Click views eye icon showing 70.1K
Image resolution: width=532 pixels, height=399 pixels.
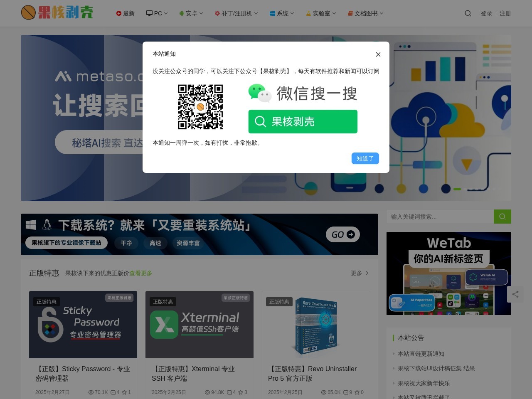click(x=91, y=392)
